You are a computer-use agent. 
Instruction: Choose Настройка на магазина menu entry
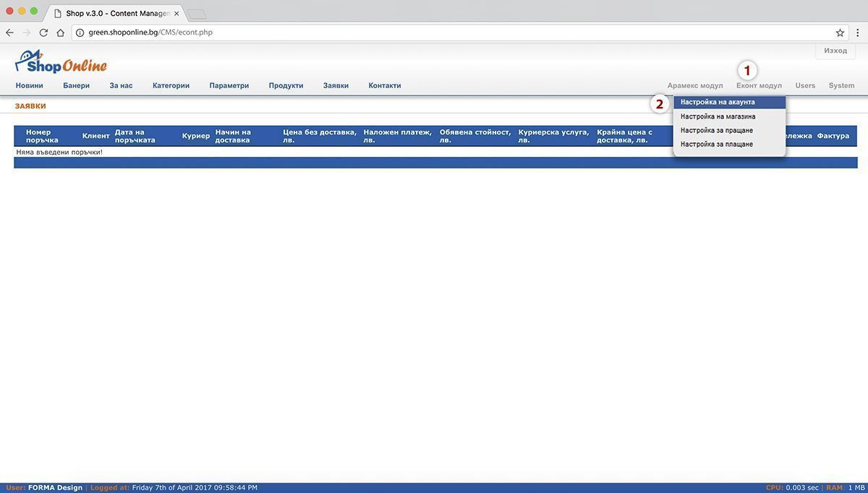[x=718, y=116]
